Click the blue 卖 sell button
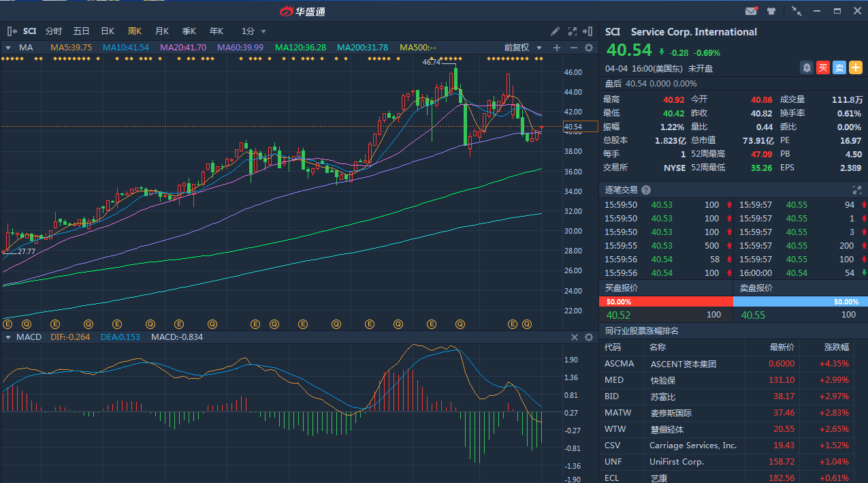Viewport: 868px width, 483px height. [x=839, y=67]
